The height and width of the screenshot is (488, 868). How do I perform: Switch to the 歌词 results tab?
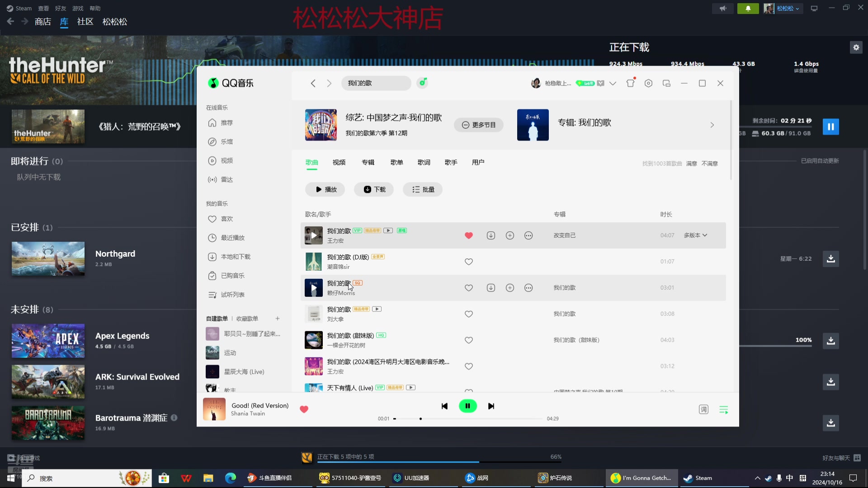click(424, 163)
